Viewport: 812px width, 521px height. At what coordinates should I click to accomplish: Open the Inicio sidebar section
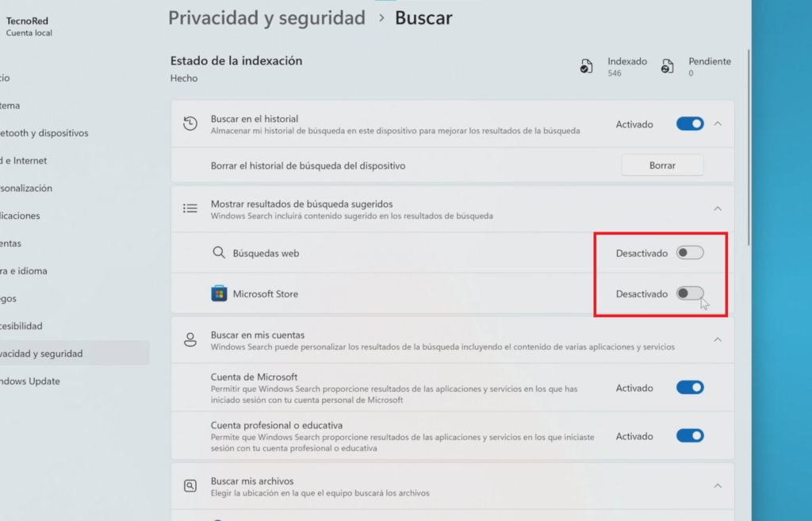tap(6, 79)
